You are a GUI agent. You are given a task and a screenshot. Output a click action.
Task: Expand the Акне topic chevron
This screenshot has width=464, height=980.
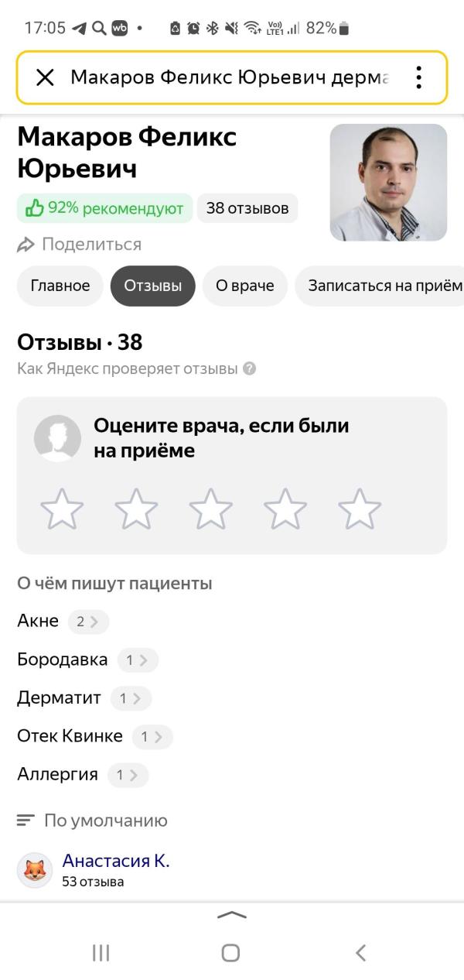coord(94,621)
